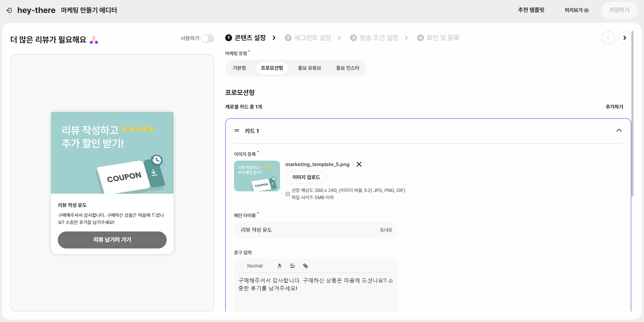The width and height of the screenshot is (644, 322).
Task: Select the 기본형 marketing type
Action: pos(239,68)
